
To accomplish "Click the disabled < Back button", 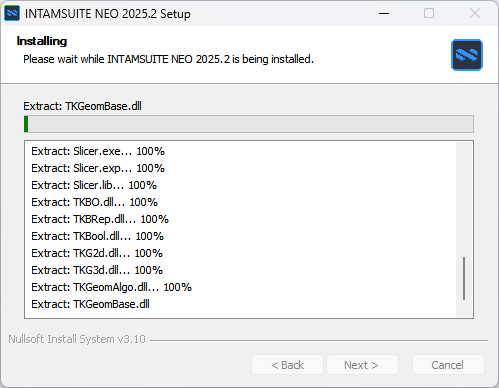I will [x=287, y=365].
